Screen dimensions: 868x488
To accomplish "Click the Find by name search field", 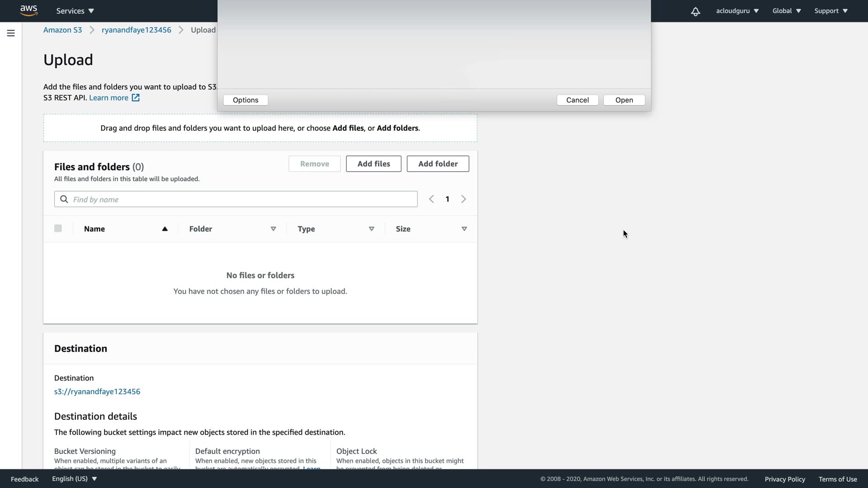I will point(244,199).
